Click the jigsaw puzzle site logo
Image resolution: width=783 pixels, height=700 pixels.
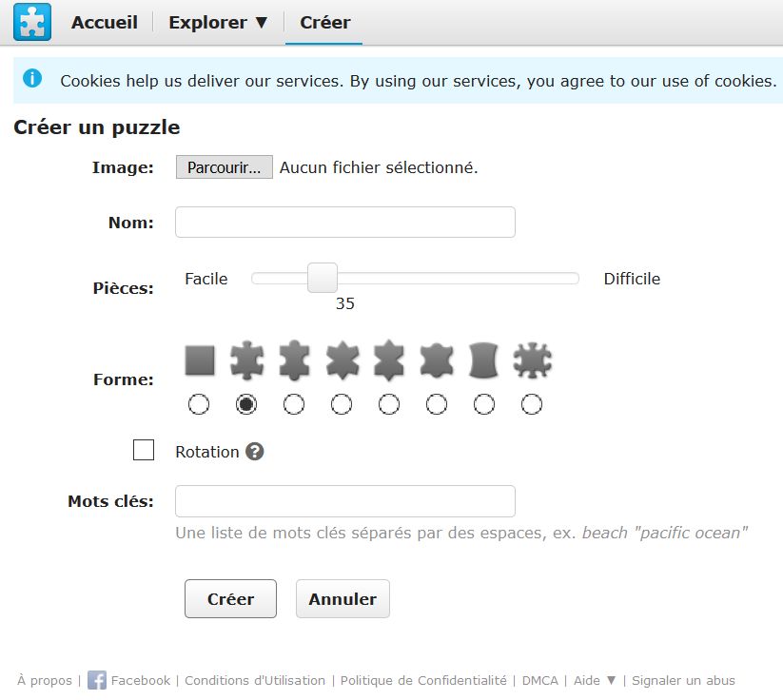pos(32,22)
